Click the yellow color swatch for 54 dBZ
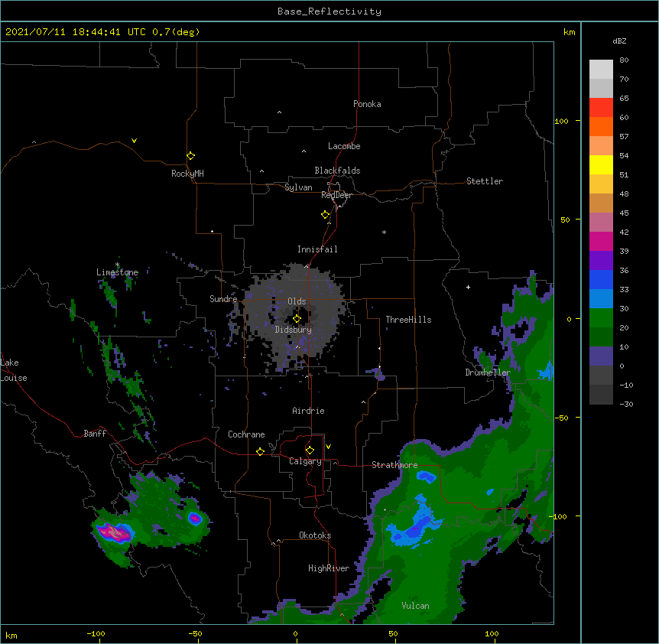This screenshot has height=644, width=659. tap(601, 164)
